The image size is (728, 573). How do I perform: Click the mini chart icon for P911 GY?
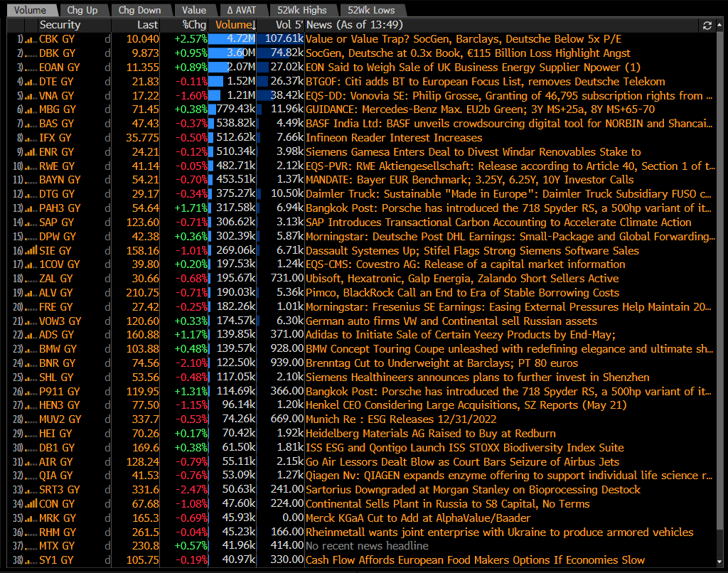pos(31,392)
